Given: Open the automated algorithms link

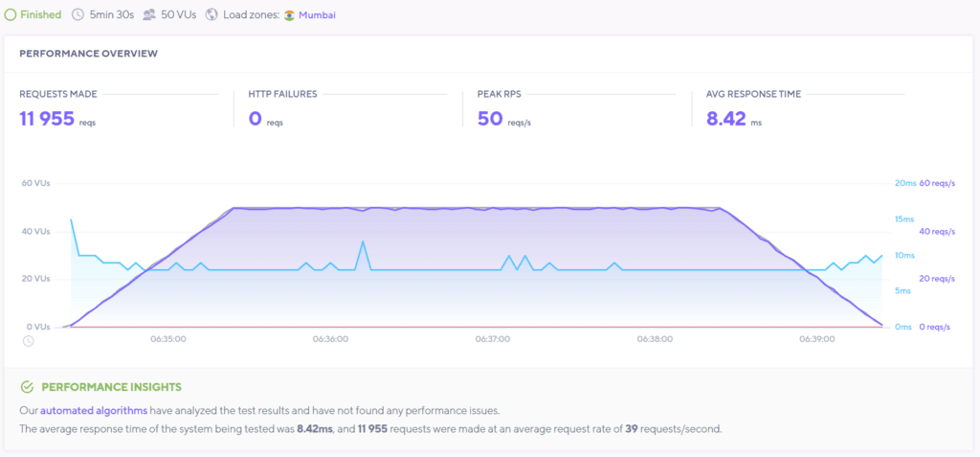Looking at the screenshot, I should click(94, 410).
